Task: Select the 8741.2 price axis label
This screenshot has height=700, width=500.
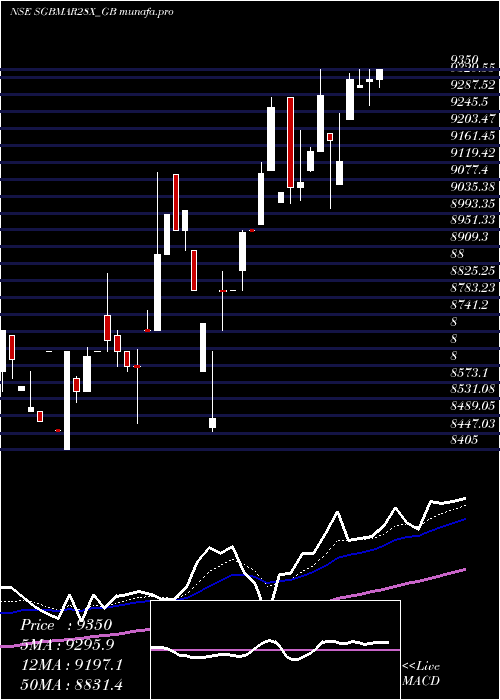Action: click(469, 304)
